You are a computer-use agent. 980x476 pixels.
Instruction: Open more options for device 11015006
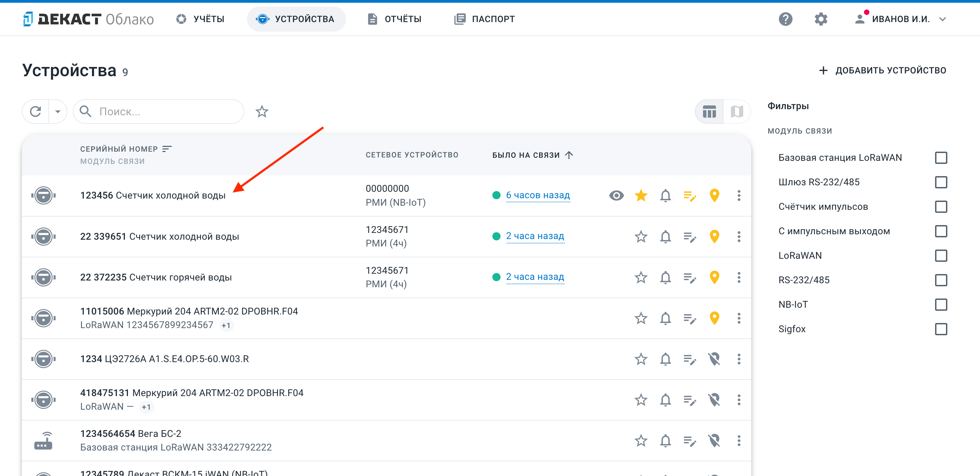pos(739,318)
